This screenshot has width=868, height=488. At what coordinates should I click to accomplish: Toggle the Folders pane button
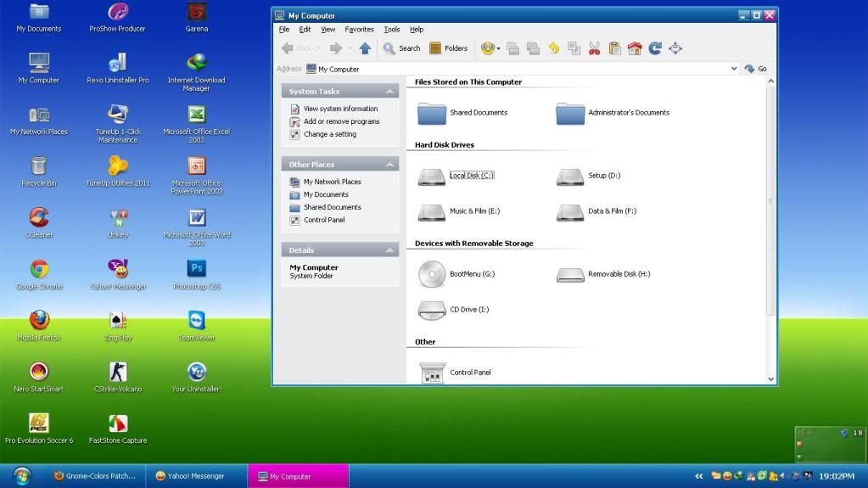click(448, 48)
